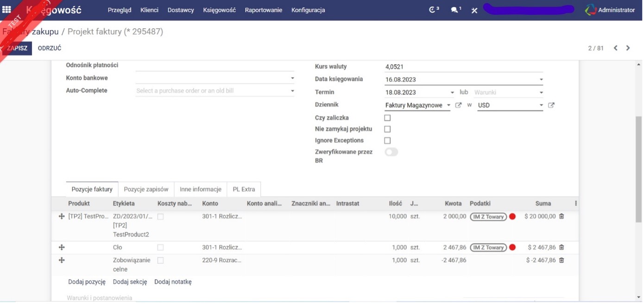Click the ODRZUĆ discard button
Viewport: 644px width, 304px height.
pyautogui.click(x=50, y=48)
